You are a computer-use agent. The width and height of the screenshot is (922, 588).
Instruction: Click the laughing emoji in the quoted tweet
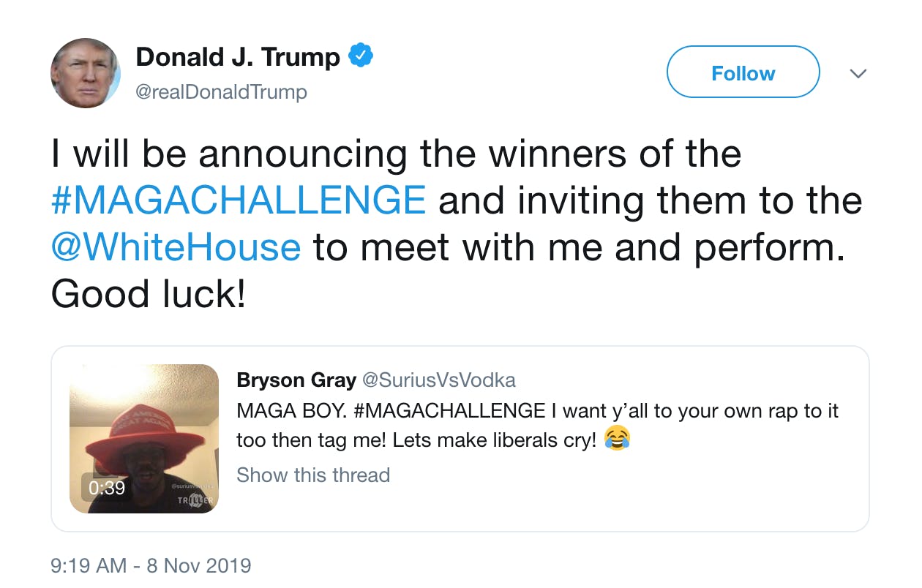point(617,439)
